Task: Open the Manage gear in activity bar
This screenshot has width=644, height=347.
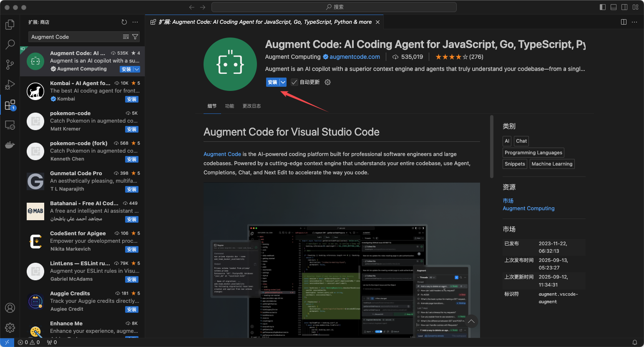Action: (10, 328)
